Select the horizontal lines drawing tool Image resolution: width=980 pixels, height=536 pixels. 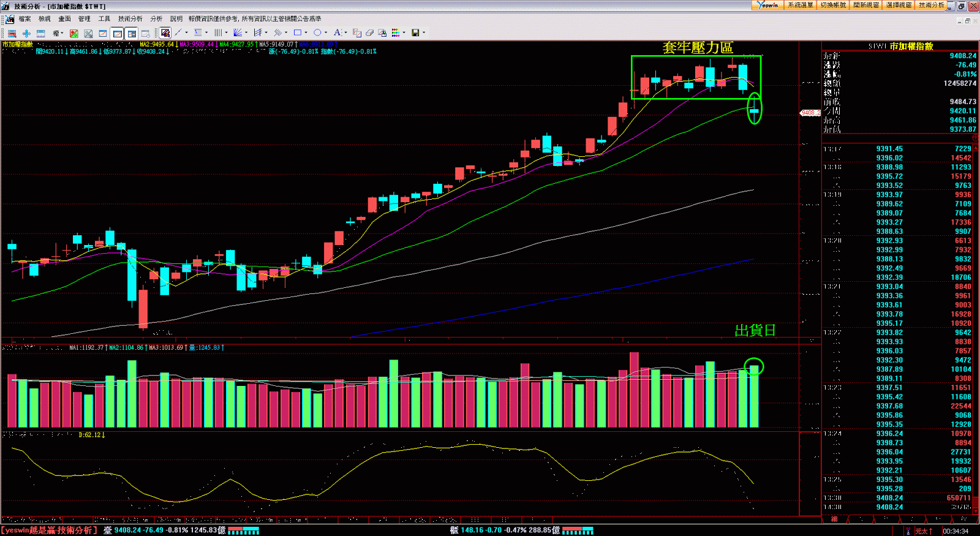[x=197, y=33]
